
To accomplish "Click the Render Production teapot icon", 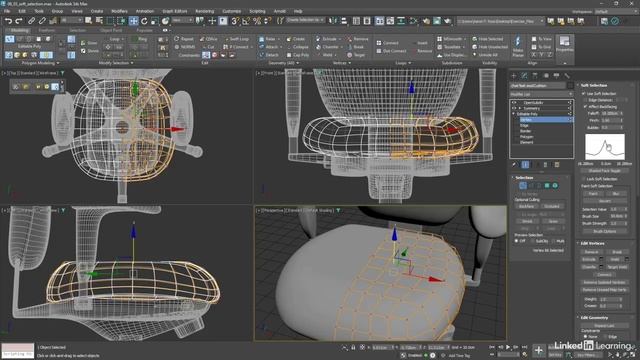I will pyautogui.click(x=447, y=21).
